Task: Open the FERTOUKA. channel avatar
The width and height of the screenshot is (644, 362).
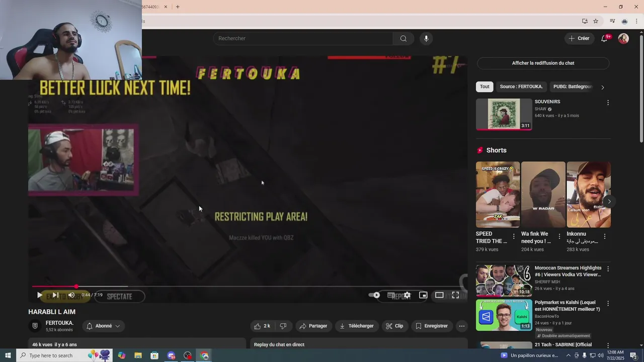Action: tap(35, 326)
